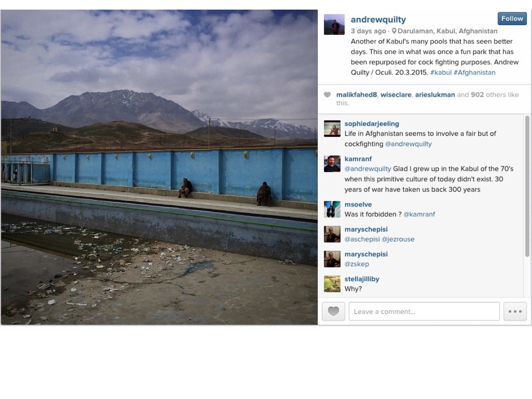Open the #kabul hashtag

(x=441, y=72)
